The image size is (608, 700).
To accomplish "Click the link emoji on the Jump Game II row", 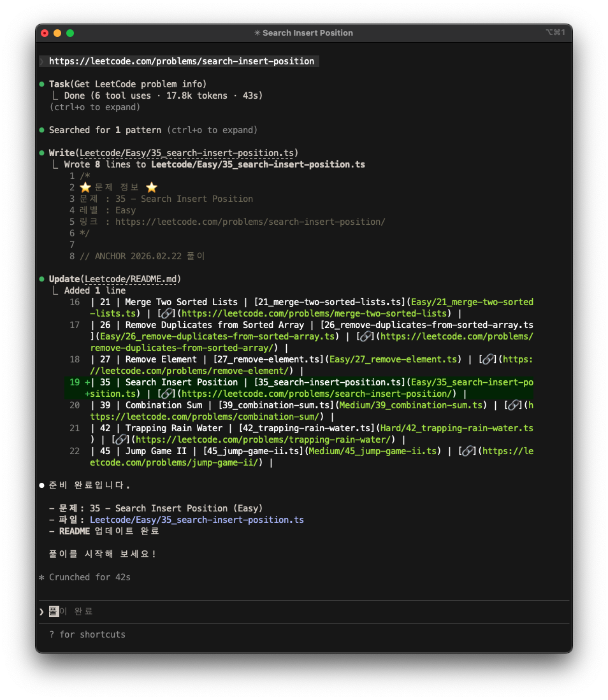I will [x=467, y=451].
